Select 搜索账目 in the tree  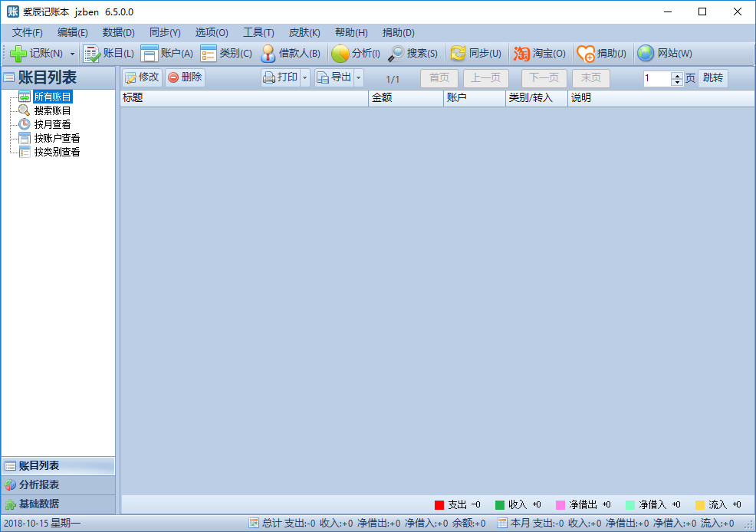[x=52, y=111]
